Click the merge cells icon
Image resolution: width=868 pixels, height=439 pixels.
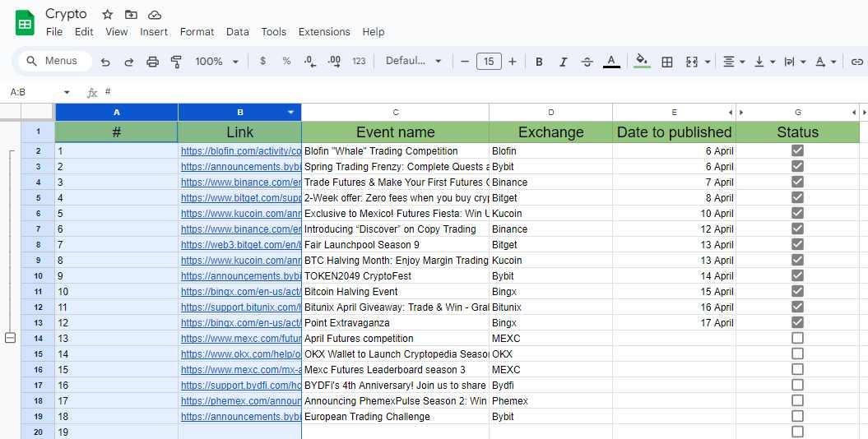tap(692, 62)
